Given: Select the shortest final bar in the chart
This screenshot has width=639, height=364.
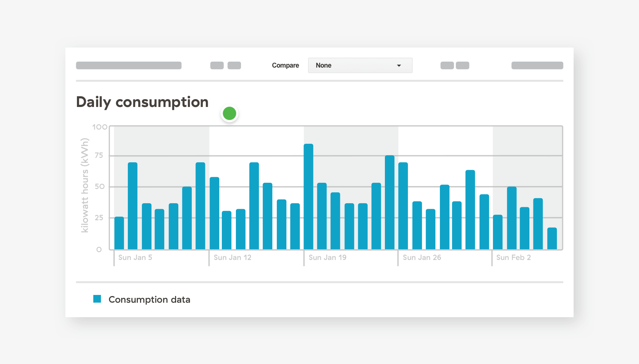Looking at the screenshot, I should 552,238.
